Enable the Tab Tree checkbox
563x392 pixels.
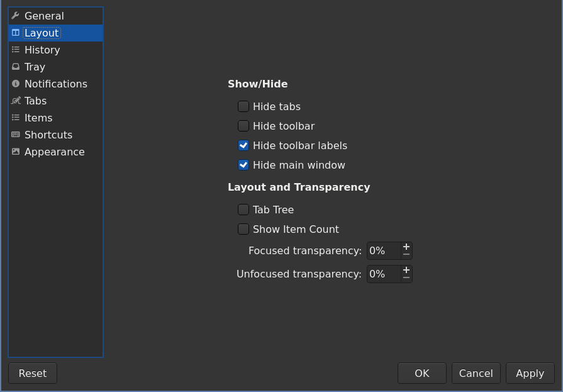pos(243,210)
